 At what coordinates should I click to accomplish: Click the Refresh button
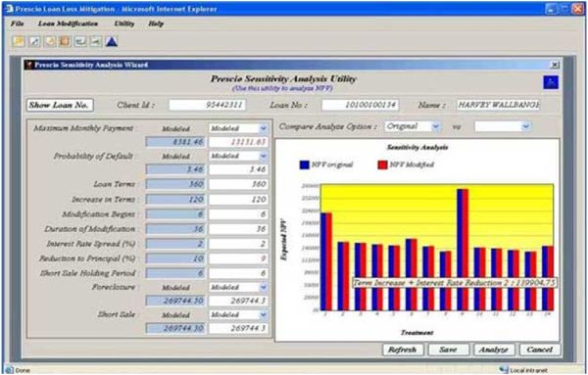pyautogui.click(x=403, y=350)
